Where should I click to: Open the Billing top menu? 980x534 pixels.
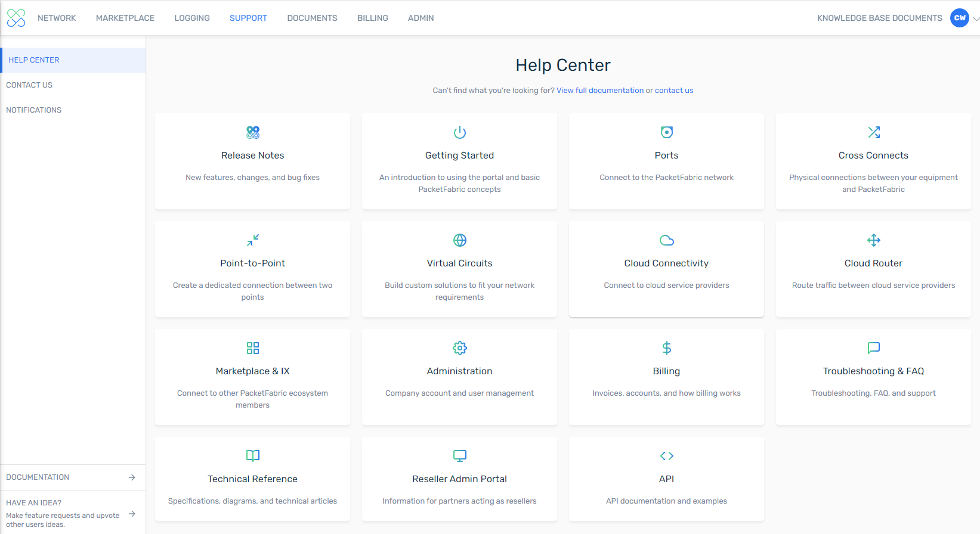click(373, 18)
